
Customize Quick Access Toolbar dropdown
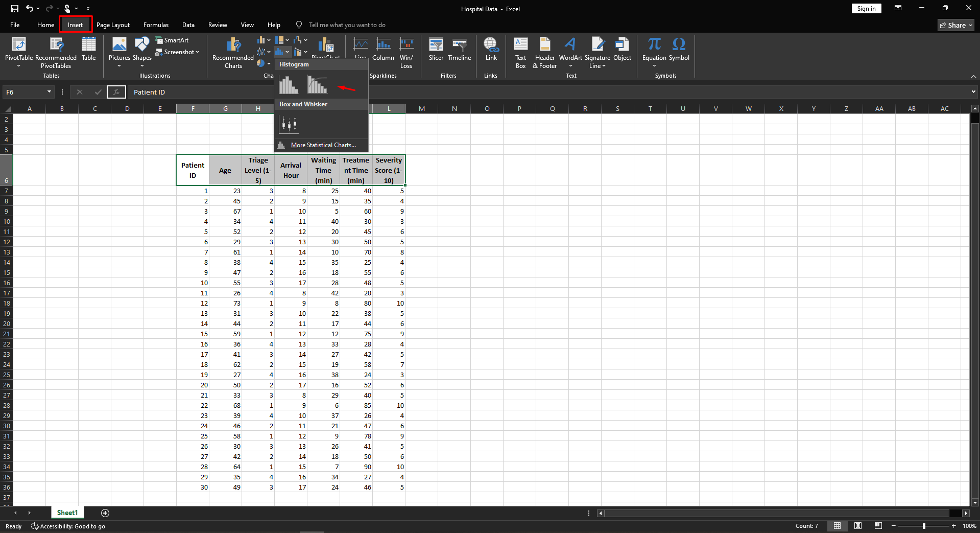tap(88, 9)
